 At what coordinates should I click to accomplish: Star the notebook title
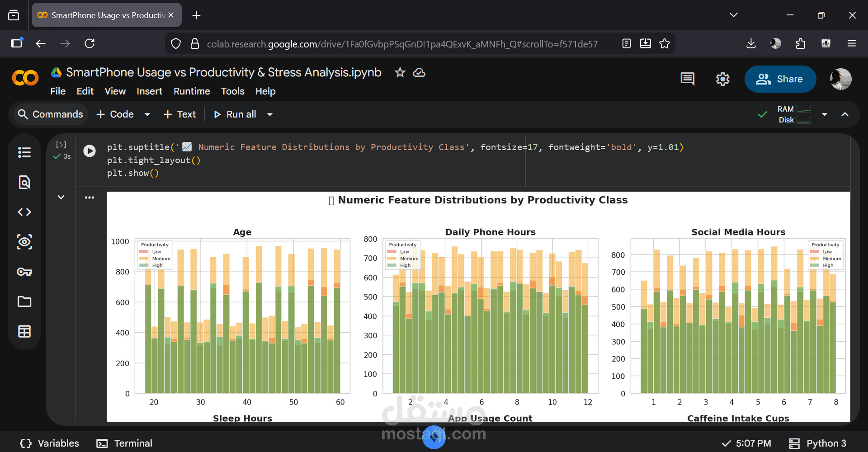pos(400,72)
